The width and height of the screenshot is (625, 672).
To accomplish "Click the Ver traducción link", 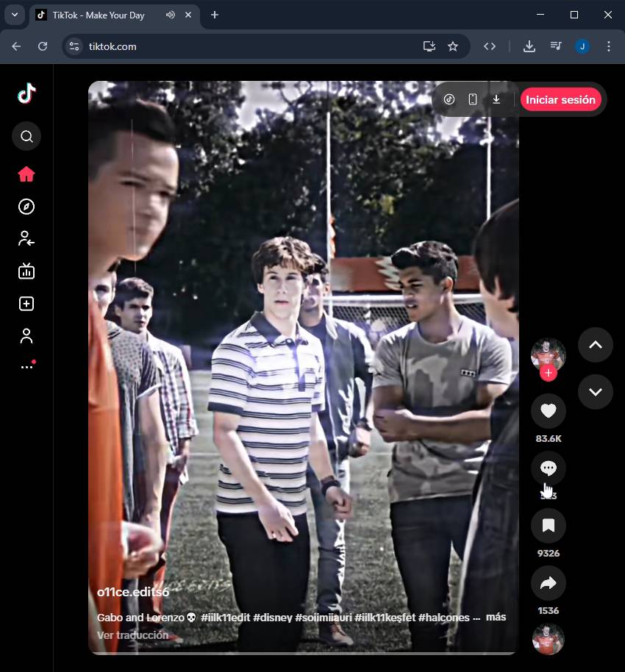I will coord(132,635).
